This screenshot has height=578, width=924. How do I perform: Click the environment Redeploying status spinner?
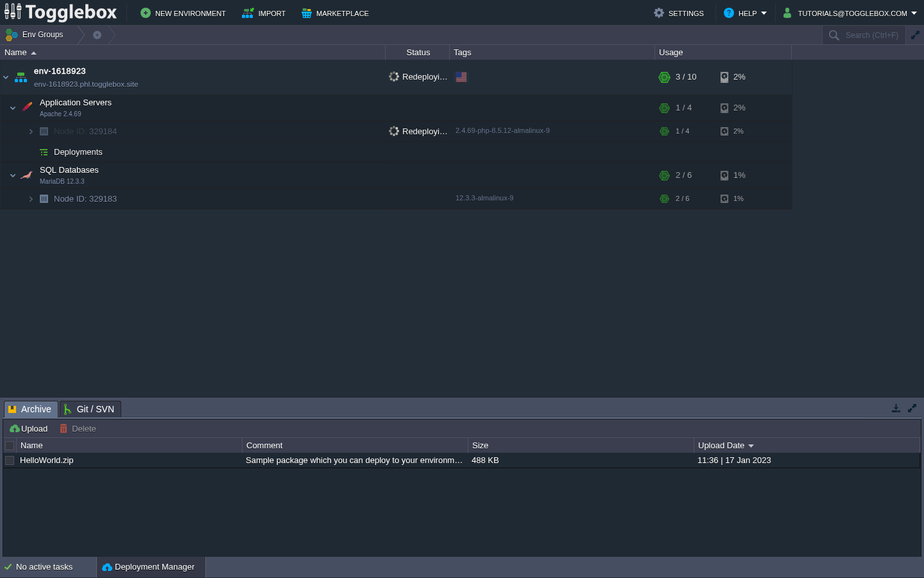tap(394, 76)
